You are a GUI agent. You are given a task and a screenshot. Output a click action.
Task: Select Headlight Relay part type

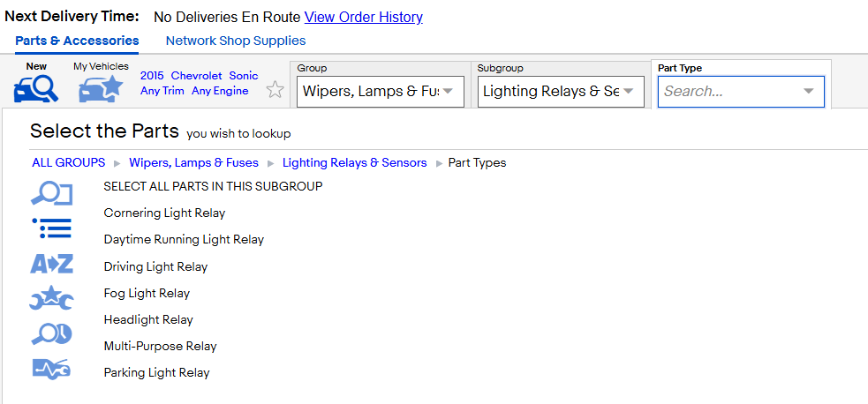point(148,319)
